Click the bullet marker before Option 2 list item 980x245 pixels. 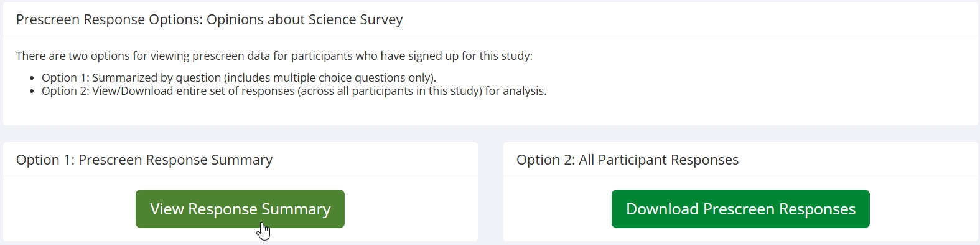32,92
